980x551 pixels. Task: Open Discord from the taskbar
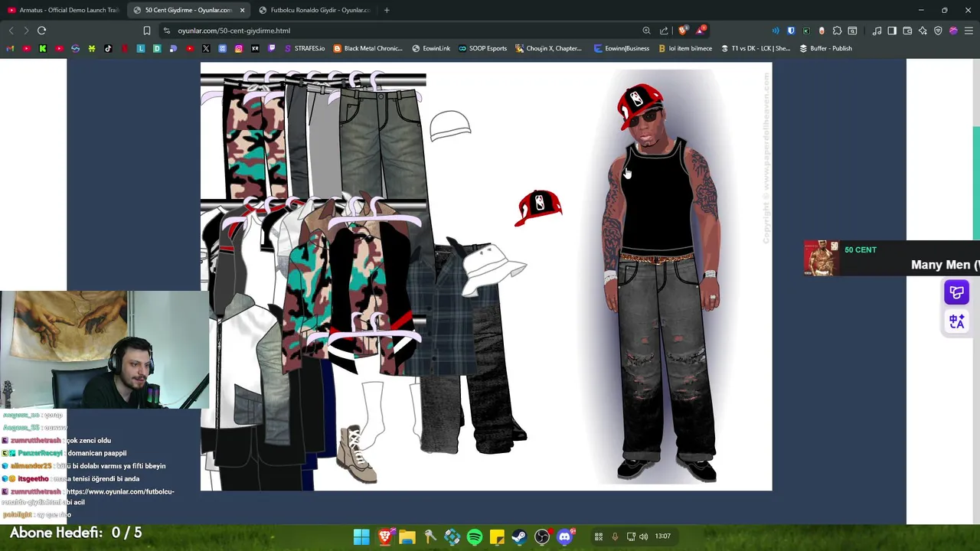564,536
